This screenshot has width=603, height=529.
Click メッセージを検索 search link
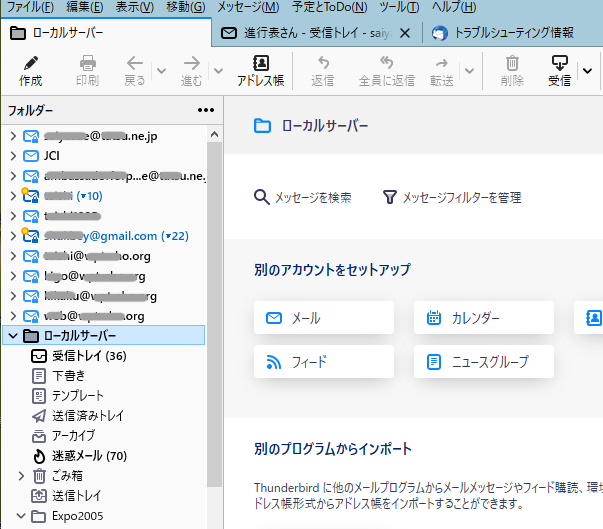(x=303, y=198)
